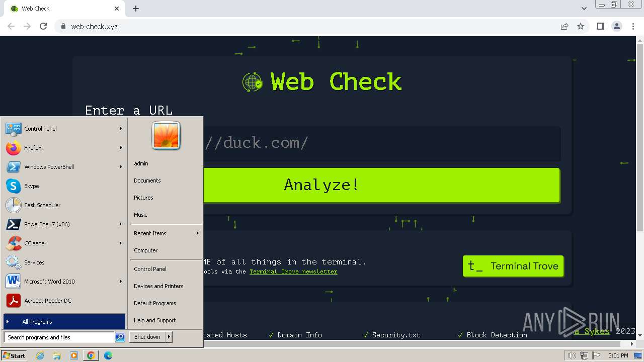This screenshot has width=644, height=362.
Task: Launch Skype from the Start menu
Action: click(64, 186)
